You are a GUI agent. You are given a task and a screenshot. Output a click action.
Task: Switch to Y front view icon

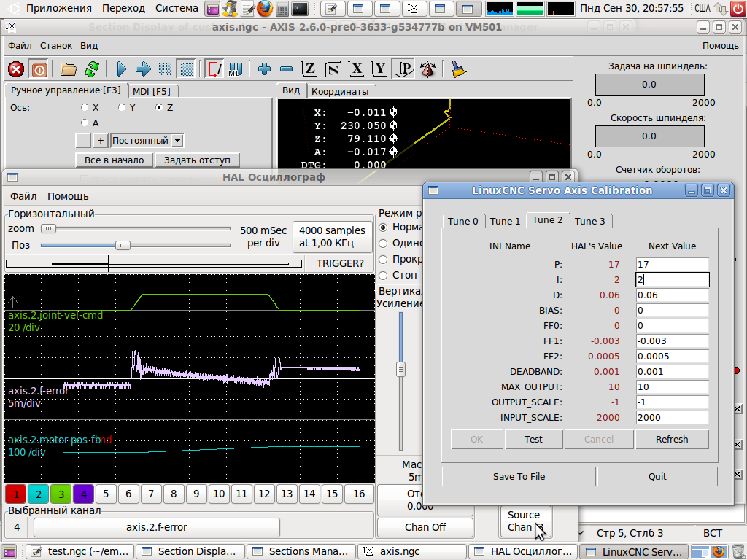pyautogui.click(x=379, y=69)
